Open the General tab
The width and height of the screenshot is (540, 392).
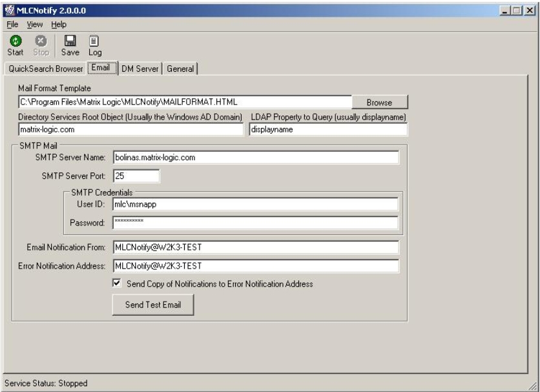pyautogui.click(x=180, y=68)
